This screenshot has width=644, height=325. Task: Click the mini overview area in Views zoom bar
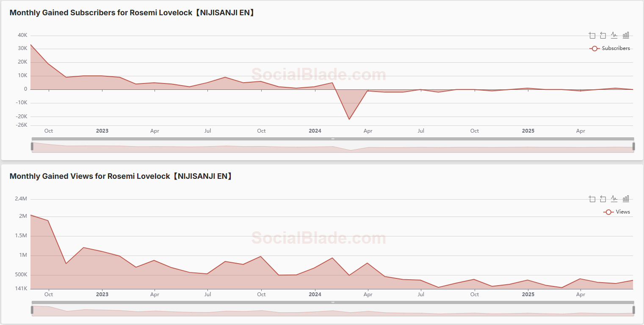tap(333, 310)
